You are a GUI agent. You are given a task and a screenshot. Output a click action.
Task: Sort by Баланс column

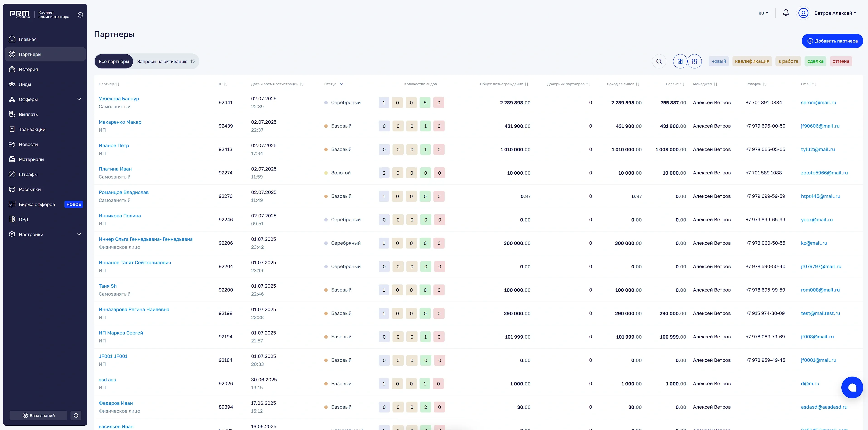682,84
